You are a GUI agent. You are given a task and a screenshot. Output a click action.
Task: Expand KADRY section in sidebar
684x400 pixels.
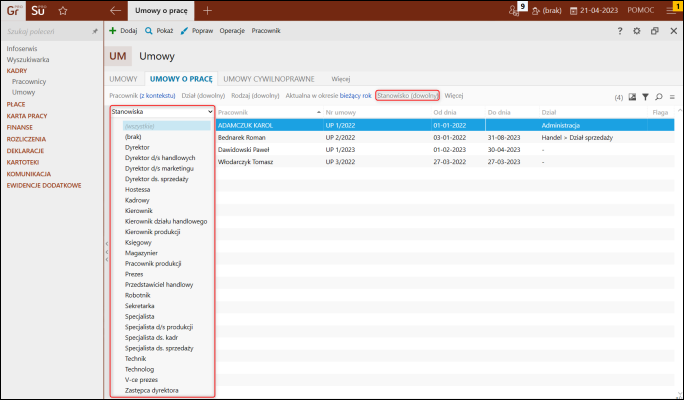click(17, 71)
